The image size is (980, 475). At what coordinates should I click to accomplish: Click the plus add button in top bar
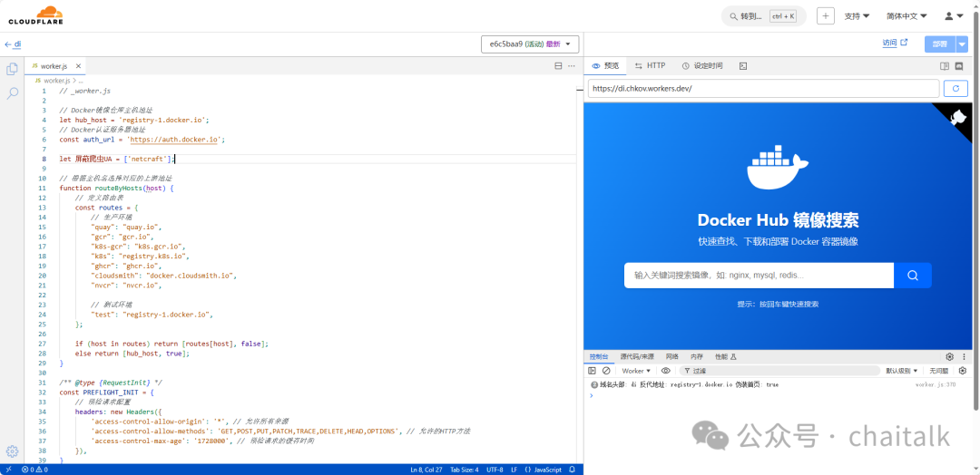click(x=826, y=16)
